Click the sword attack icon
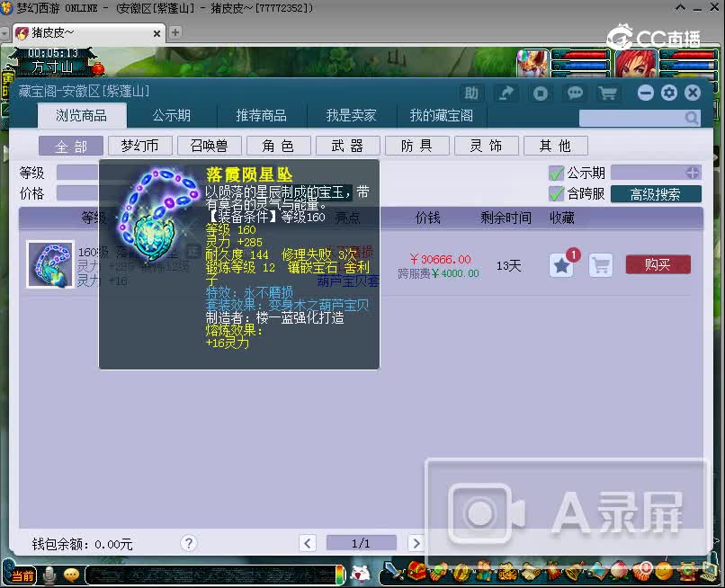The width and height of the screenshot is (725, 588). (x=394, y=572)
